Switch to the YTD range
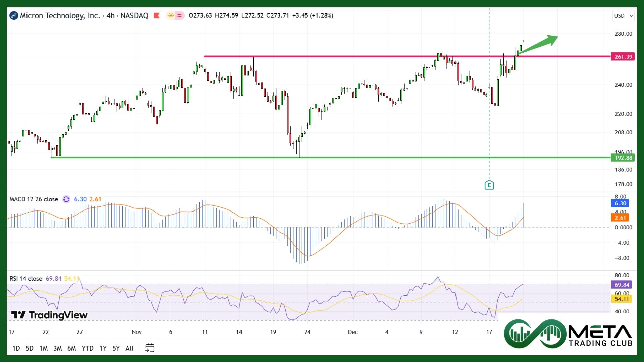Viewport: 644px width, 362px height. click(87, 348)
